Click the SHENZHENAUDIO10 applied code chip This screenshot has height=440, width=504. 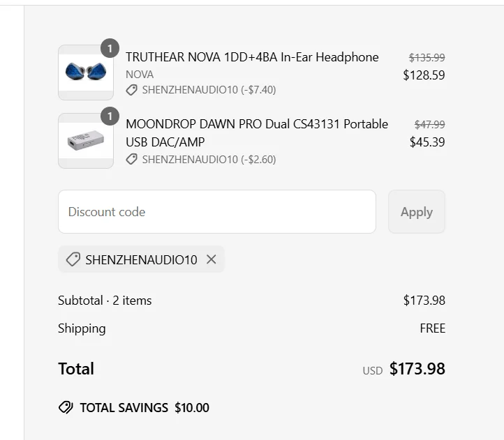point(140,259)
